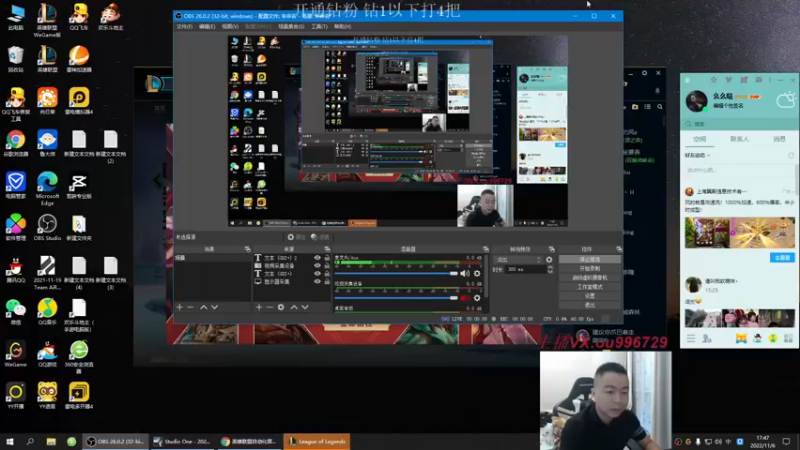Open Windows Start button
This screenshot has width=800, height=450.
click(x=10, y=441)
